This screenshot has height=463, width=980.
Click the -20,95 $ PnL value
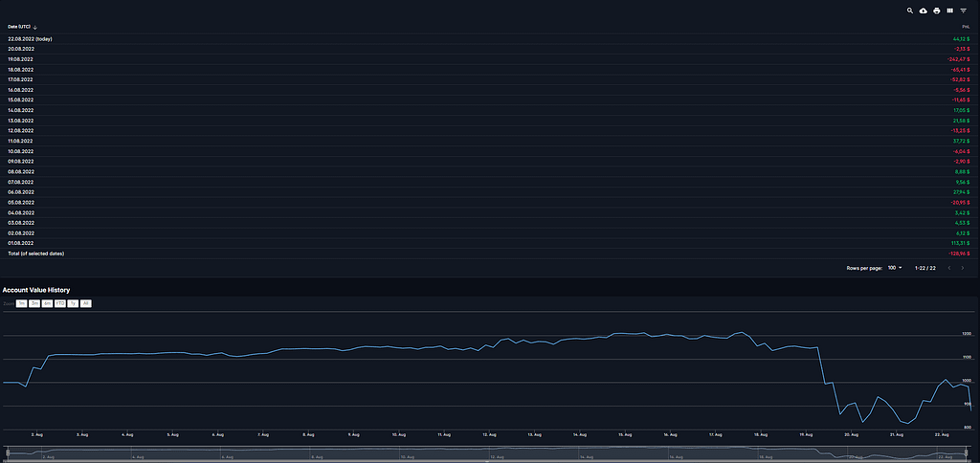point(959,202)
